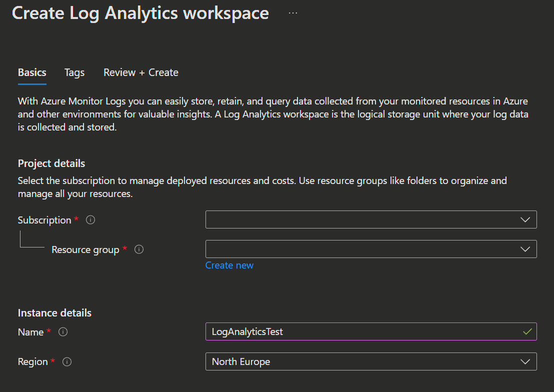
Task: Click the Project details heading
Action: pos(51,163)
